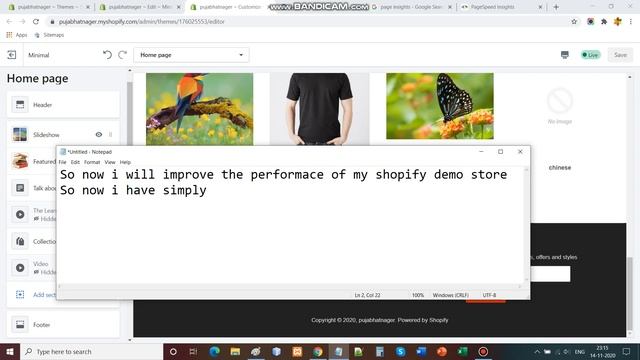Switch to the page insights Google Search tab

click(412, 7)
